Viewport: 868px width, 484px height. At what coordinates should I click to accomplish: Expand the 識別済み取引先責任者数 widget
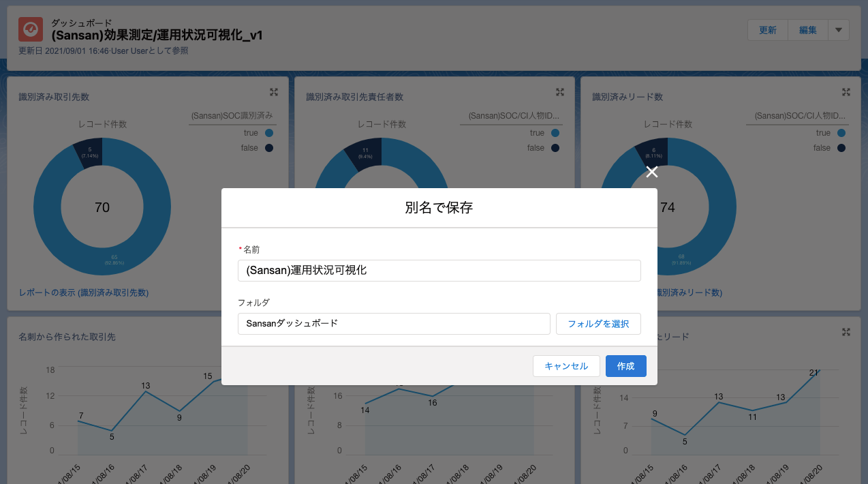point(559,92)
